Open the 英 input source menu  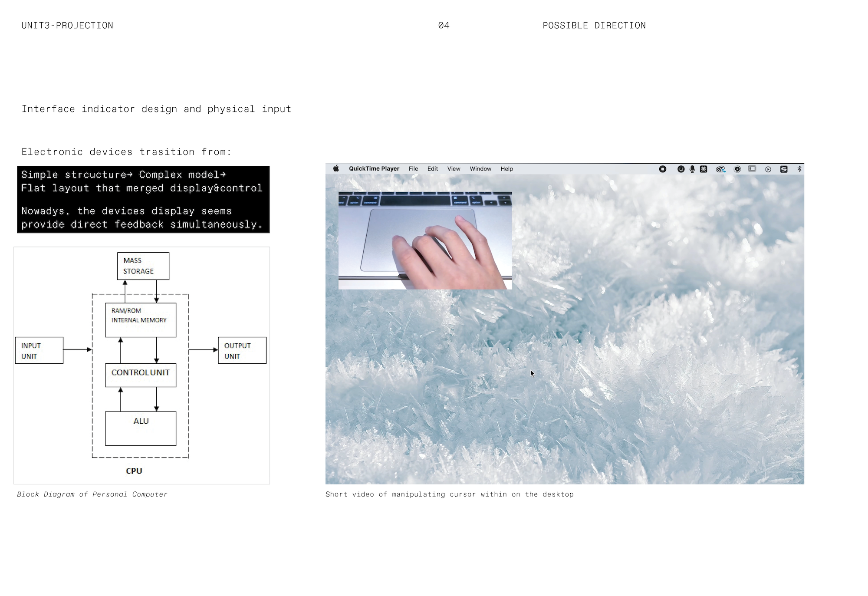(x=704, y=169)
